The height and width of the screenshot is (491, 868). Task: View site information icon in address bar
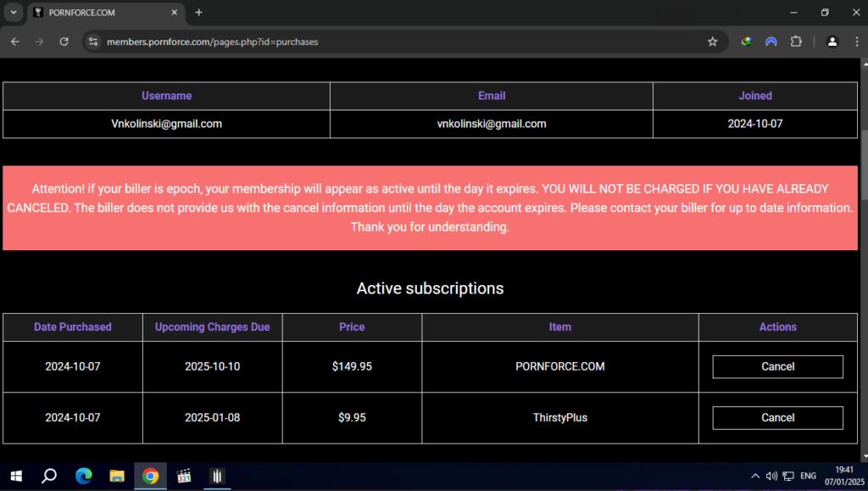tap(93, 42)
